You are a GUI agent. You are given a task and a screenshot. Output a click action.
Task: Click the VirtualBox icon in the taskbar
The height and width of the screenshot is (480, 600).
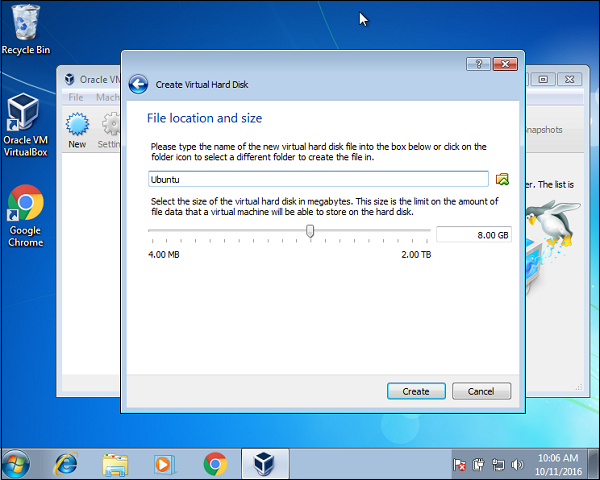(x=265, y=464)
